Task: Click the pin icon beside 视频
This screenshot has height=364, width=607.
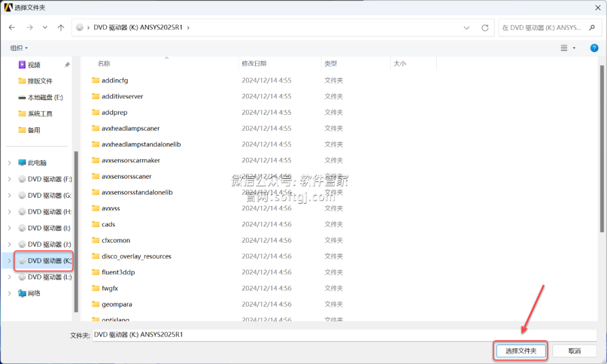Action: [x=67, y=65]
